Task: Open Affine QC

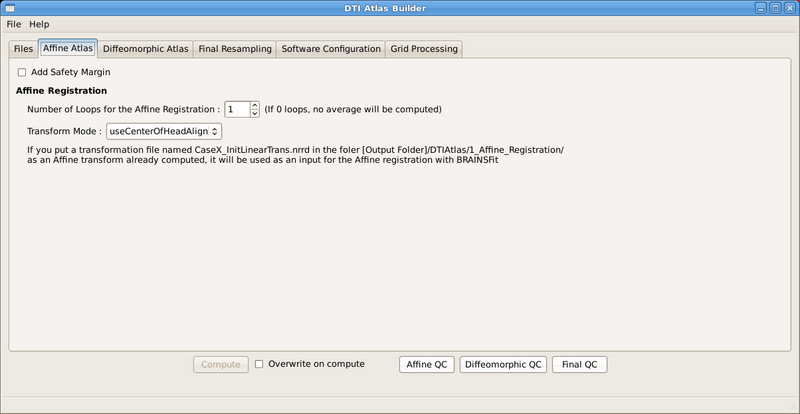Action: tap(427, 364)
